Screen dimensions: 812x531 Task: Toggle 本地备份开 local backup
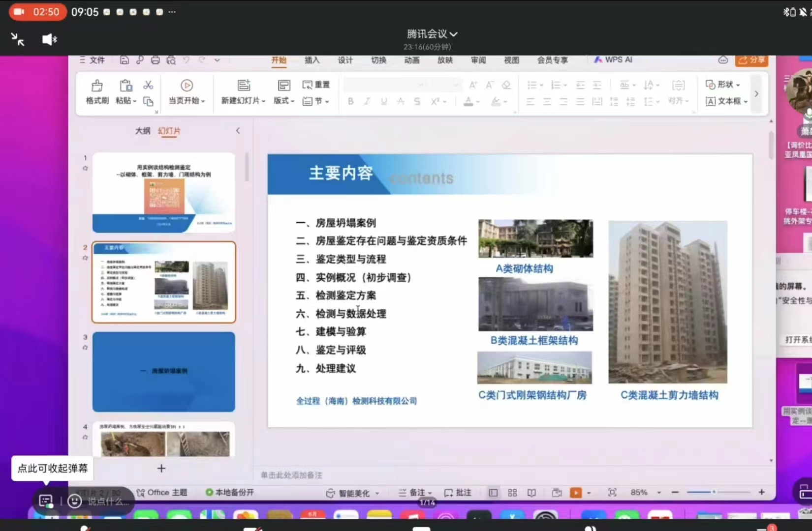point(230,492)
